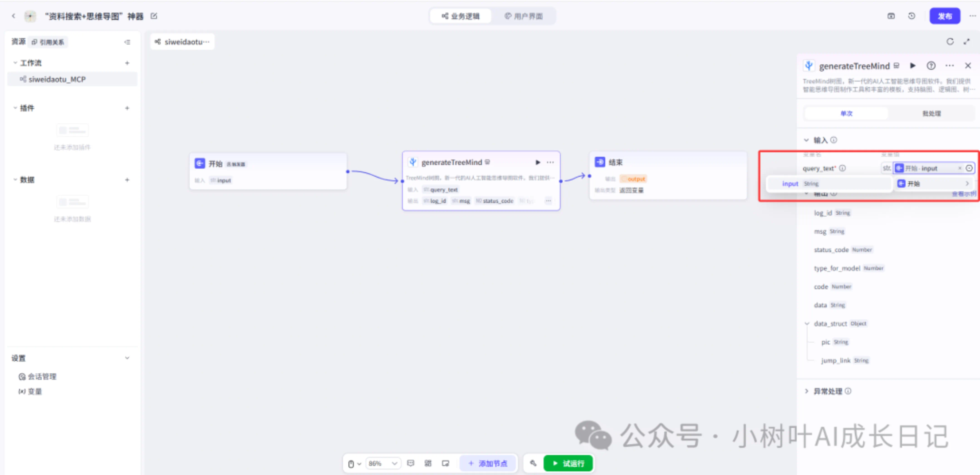Viewport: 980px width, 475px height.
Task: Open the top-right more options menu
Action: click(972, 16)
